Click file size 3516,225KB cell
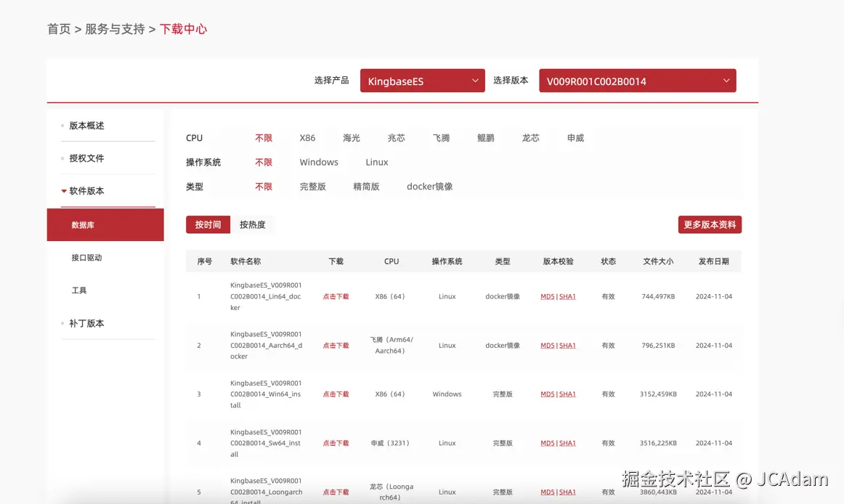Screen dimensions: 844x504 tap(658, 443)
